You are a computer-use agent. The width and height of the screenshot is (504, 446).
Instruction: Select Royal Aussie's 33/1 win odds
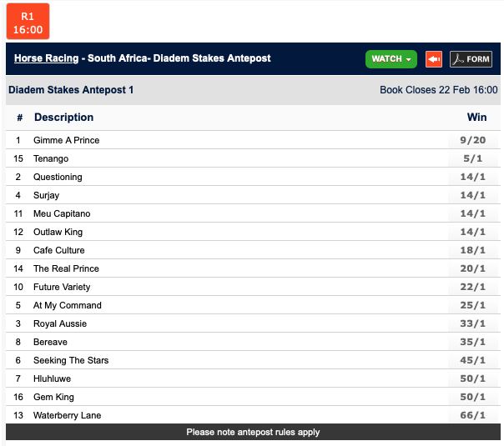click(472, 323)
